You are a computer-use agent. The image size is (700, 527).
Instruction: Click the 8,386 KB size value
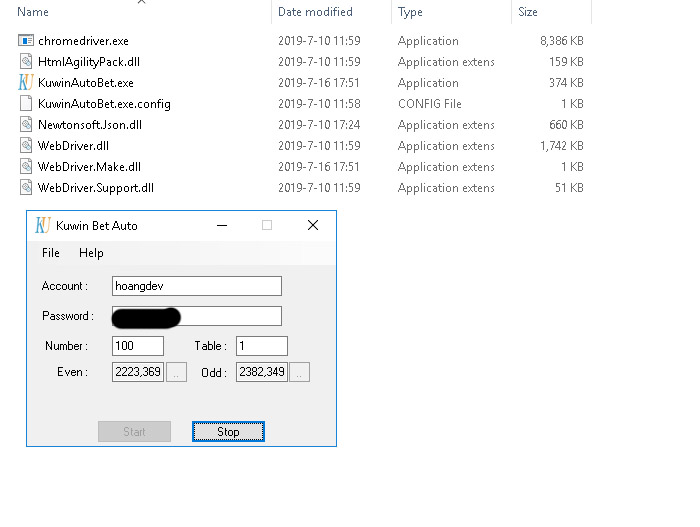(x=562, y=41)
